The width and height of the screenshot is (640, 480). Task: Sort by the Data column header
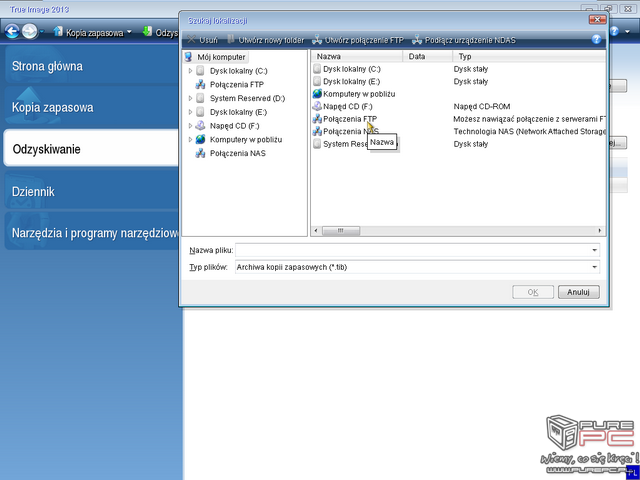(427, 56)
